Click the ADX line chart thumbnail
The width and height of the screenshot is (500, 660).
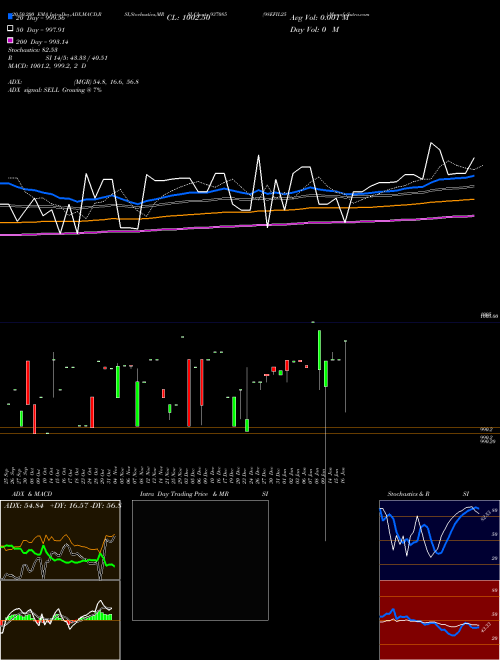tap(60, 540)
